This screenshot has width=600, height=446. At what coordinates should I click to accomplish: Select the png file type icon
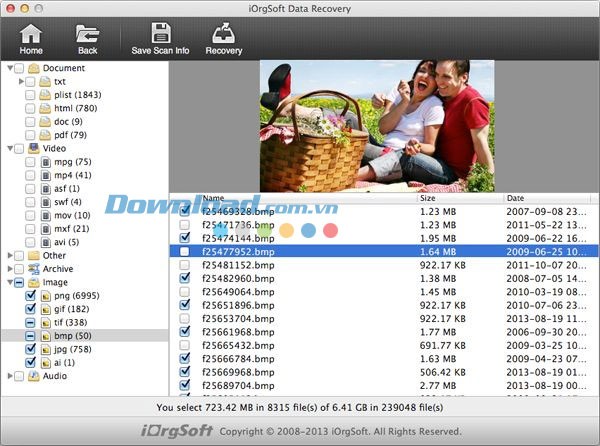click(x=46, y=296)
